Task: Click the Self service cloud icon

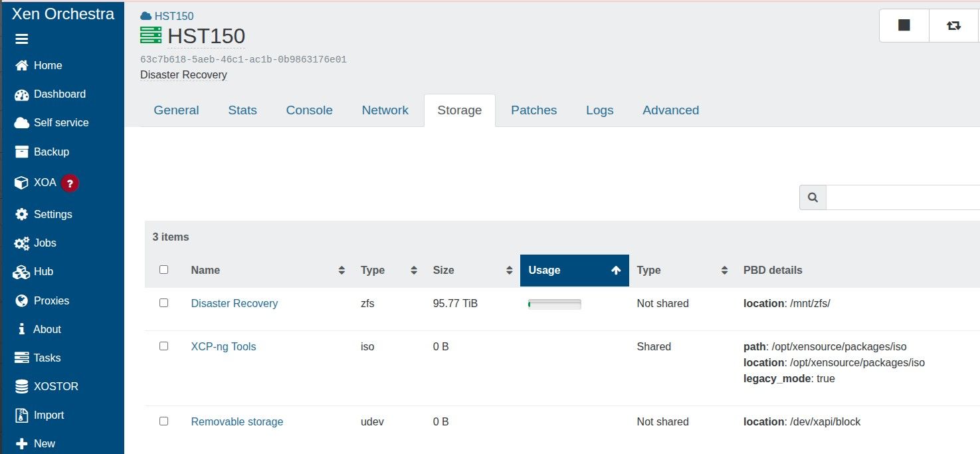Action: coord(22,123)
